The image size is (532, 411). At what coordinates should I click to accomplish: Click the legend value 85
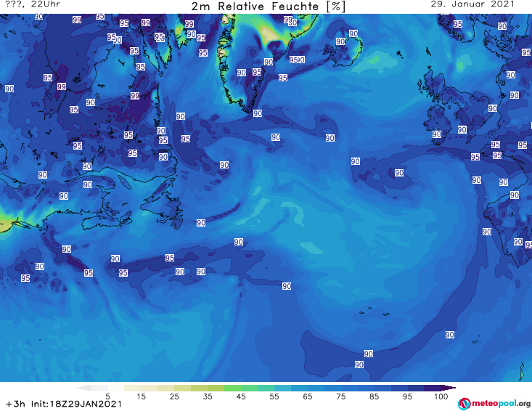pyautogui.click(x=375, y=396)
